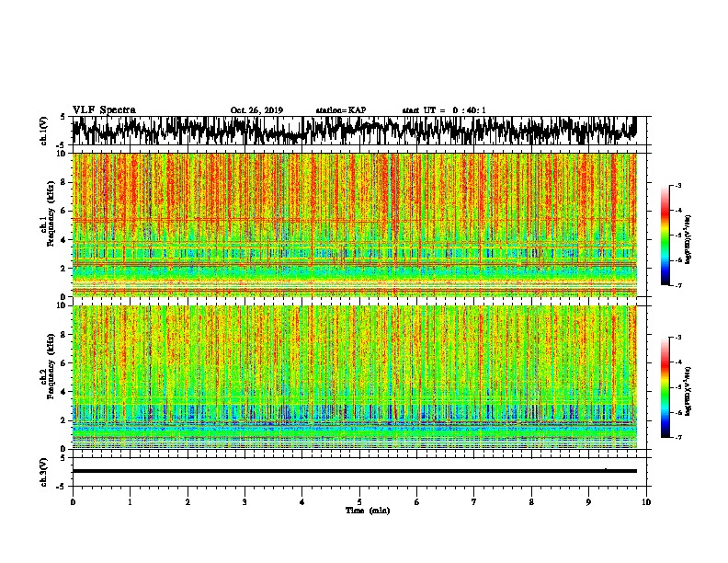Click inside the ch.1 spectrogram panel
Viewport: 728px width, 563px height.
(354, 224)
